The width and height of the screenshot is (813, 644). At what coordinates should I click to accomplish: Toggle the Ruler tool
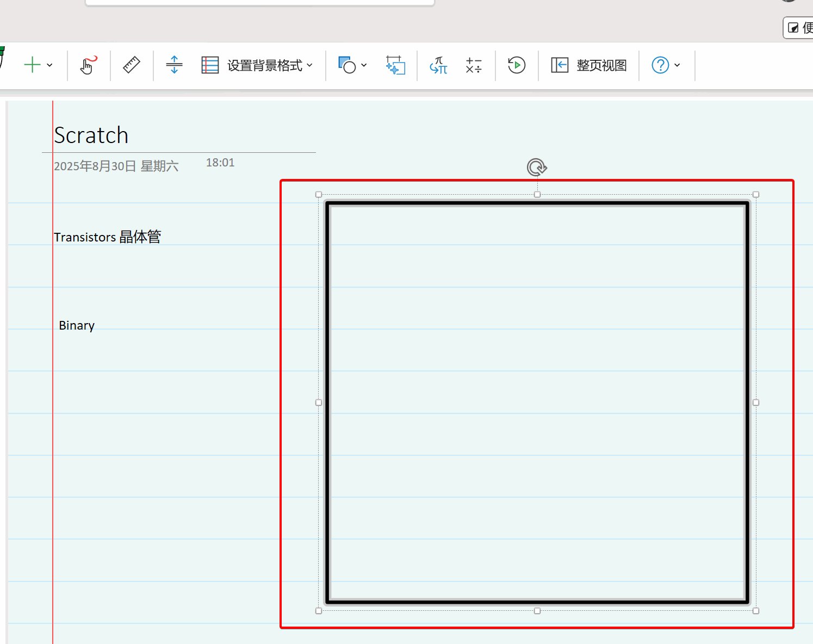pos(132,65)
